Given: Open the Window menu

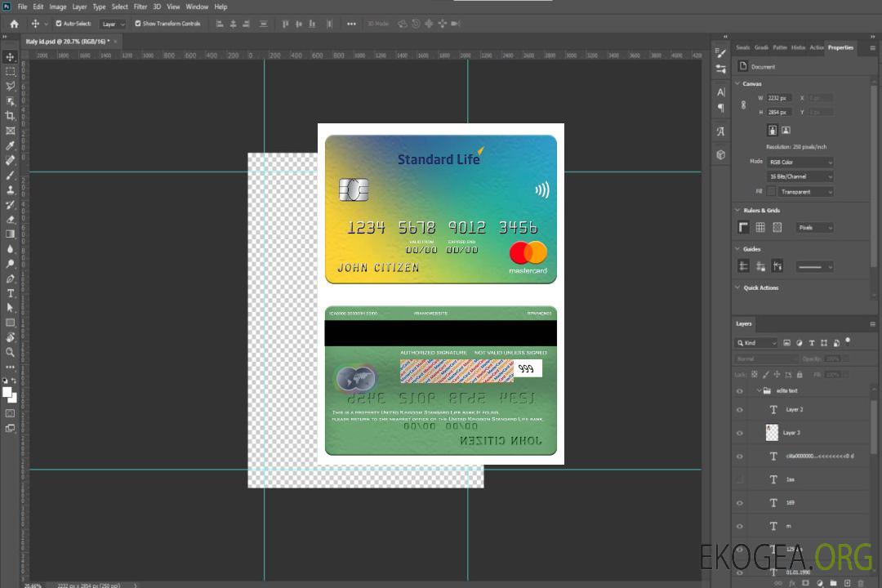Looking at the screenshot, I should pyautogui.click(x=197, y=7).
